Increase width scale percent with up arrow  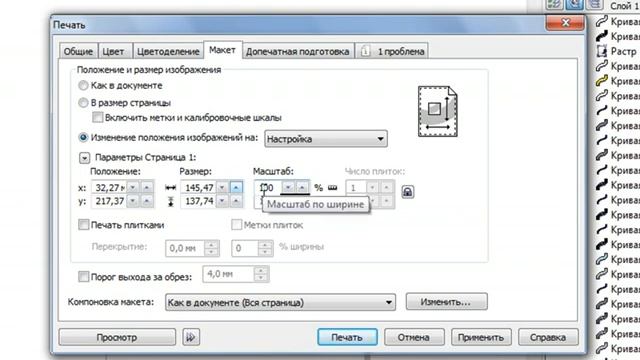[x=302, y=187]
